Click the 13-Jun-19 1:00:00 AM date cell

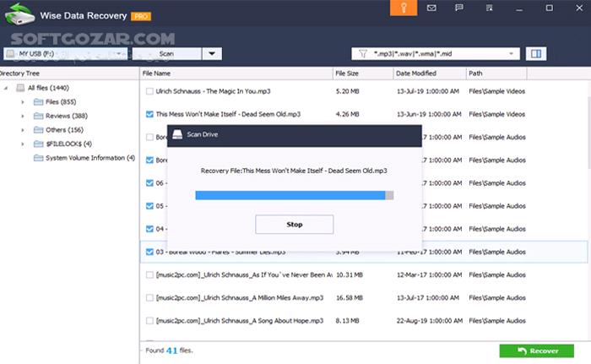pos(429,114)
